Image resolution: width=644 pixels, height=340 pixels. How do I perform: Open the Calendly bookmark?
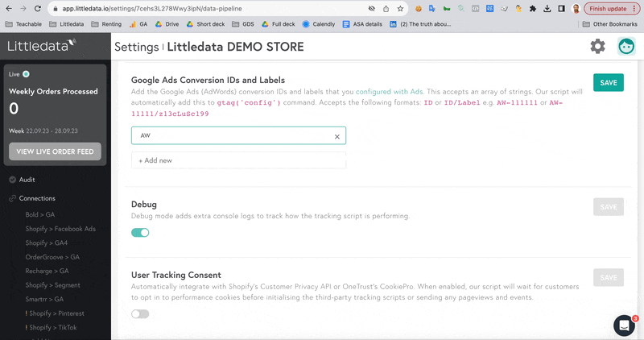(x=319, y=24)
